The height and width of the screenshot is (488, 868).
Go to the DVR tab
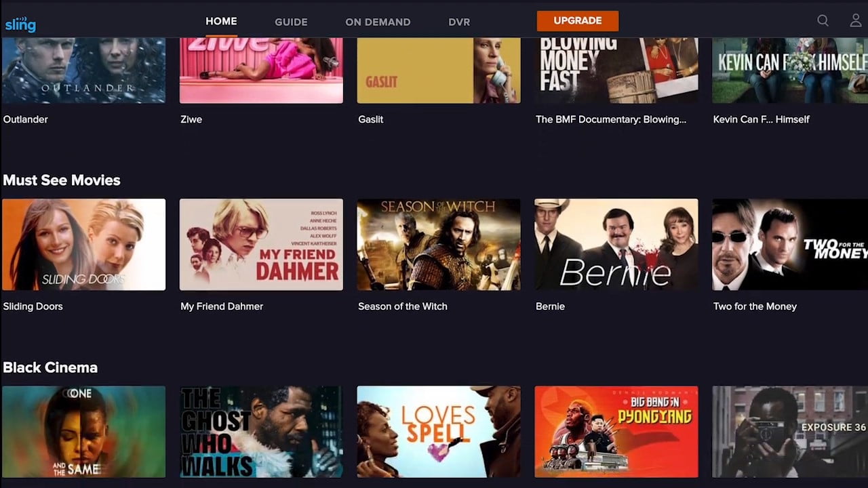click(459, 22)
